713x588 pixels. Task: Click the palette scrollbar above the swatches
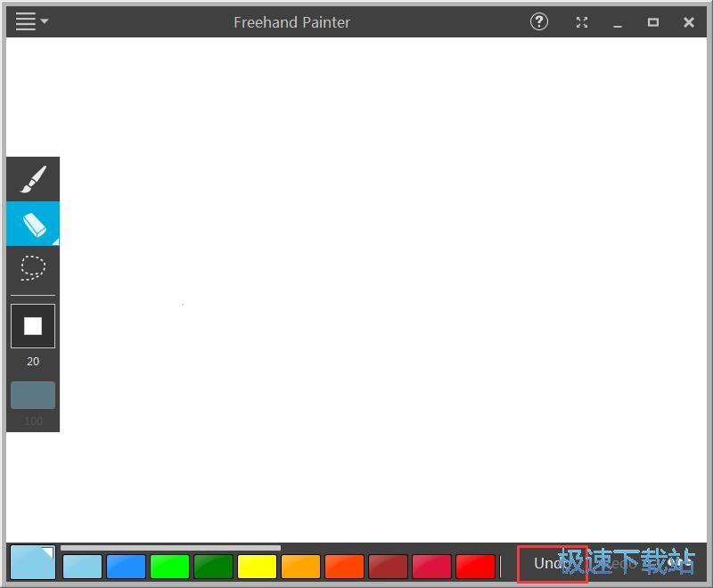pyautogui.click(x=170, y=548)
